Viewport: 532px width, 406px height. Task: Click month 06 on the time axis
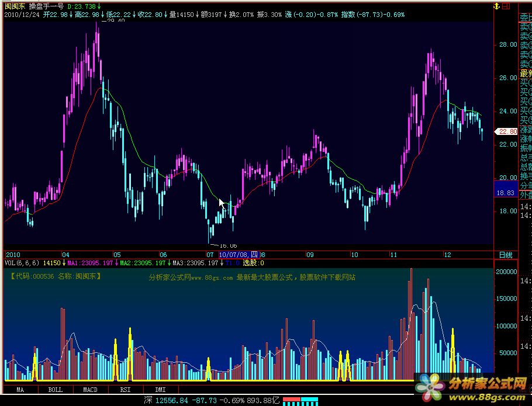163,255
